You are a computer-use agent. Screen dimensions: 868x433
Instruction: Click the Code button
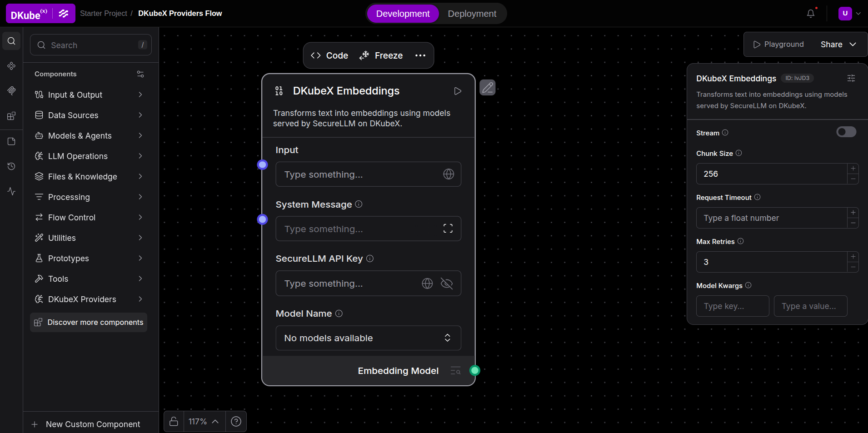329,55
